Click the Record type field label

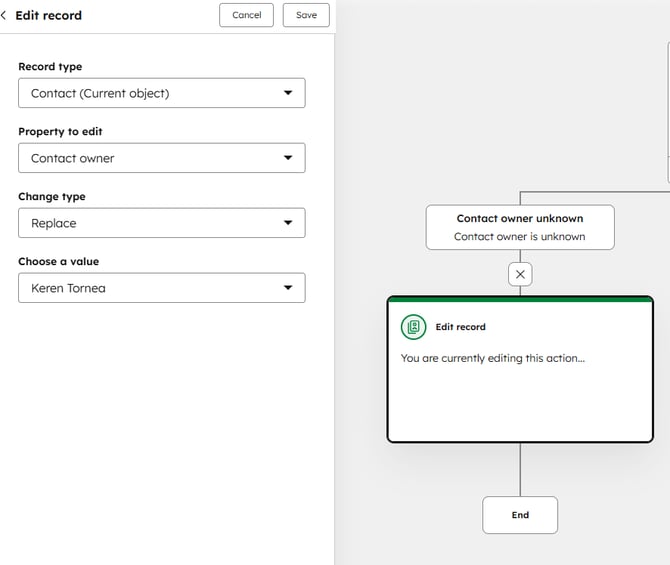pos(50,67)
